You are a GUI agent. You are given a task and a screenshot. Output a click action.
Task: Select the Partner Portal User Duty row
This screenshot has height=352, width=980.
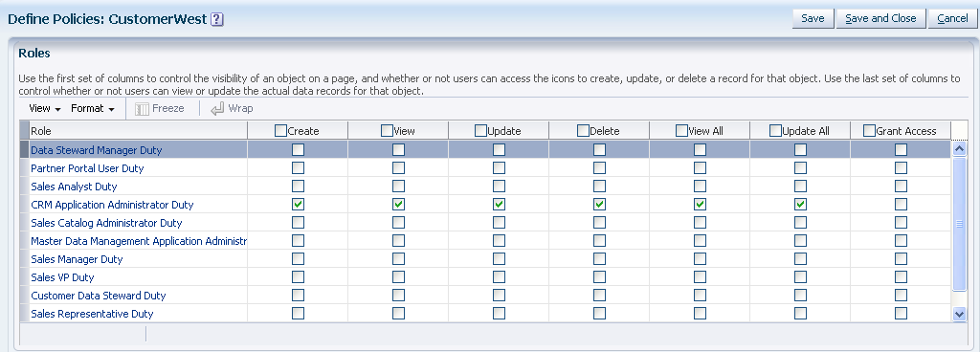(x=485, y=168)
